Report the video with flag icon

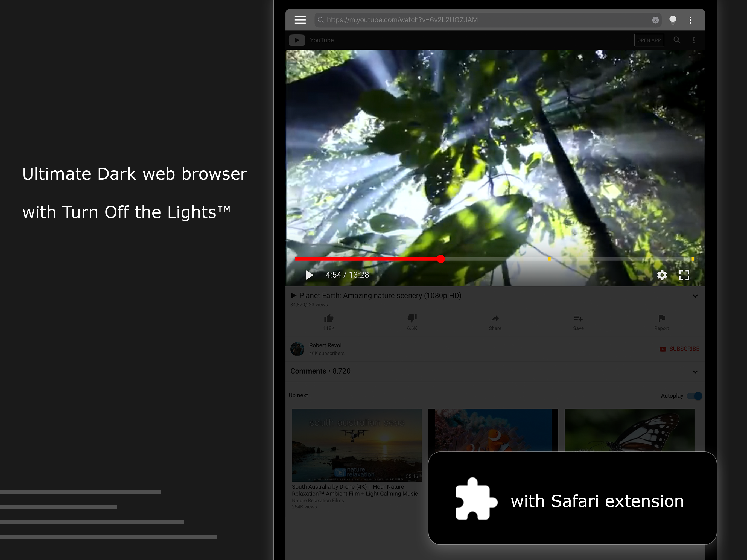coord(662,318)
